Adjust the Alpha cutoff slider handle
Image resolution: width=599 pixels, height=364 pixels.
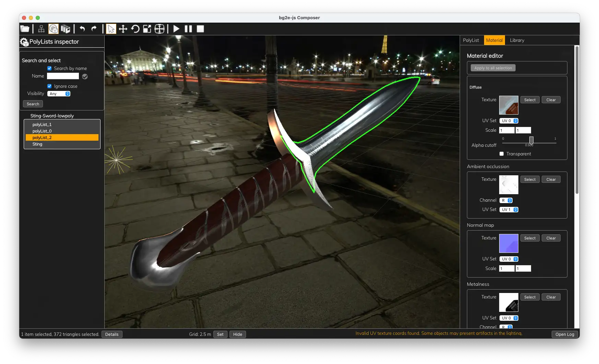531,140
